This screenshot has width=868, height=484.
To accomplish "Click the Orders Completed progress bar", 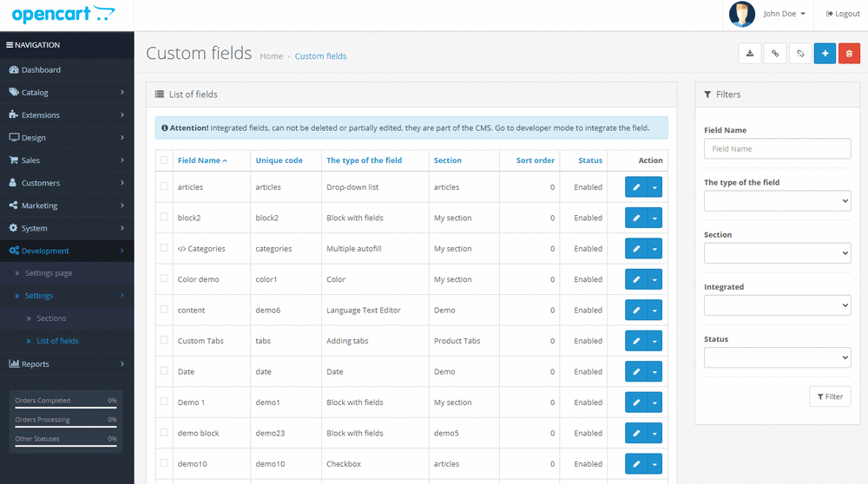I will tap(66, 408).
